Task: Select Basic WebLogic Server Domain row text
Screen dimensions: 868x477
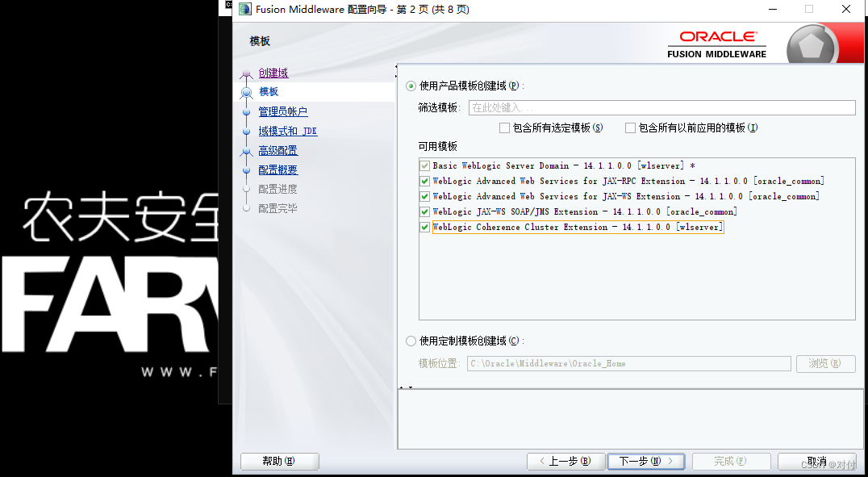Action: 564,165
